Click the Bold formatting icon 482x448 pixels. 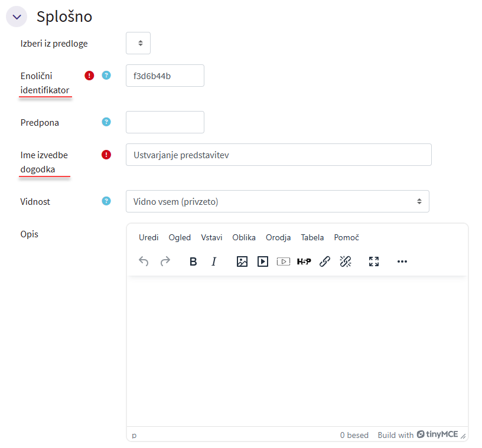(193, 261)
